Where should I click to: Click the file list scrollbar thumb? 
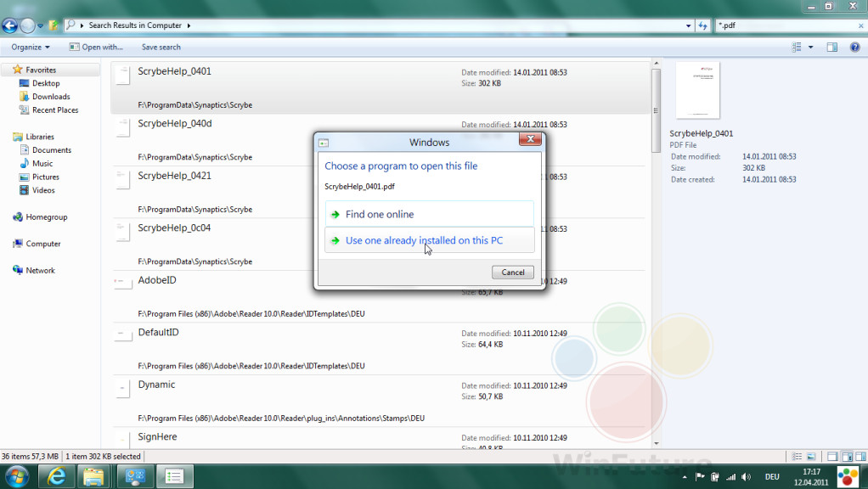(656, 110)
